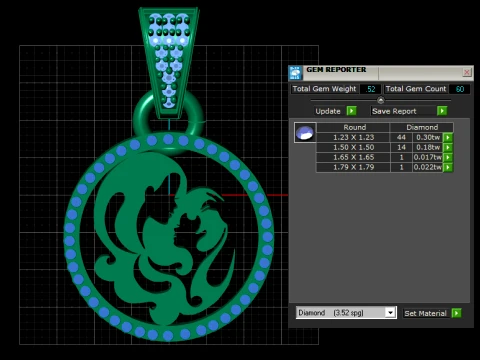Click the Diamond column header
480x360 pixels.
[x=422, y=127]
